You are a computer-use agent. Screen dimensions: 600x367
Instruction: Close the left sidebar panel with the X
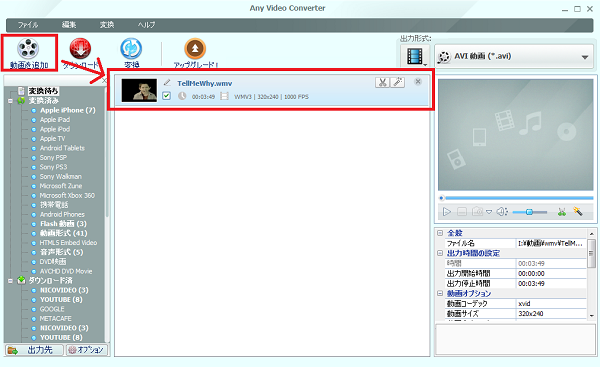click(104, 80)
